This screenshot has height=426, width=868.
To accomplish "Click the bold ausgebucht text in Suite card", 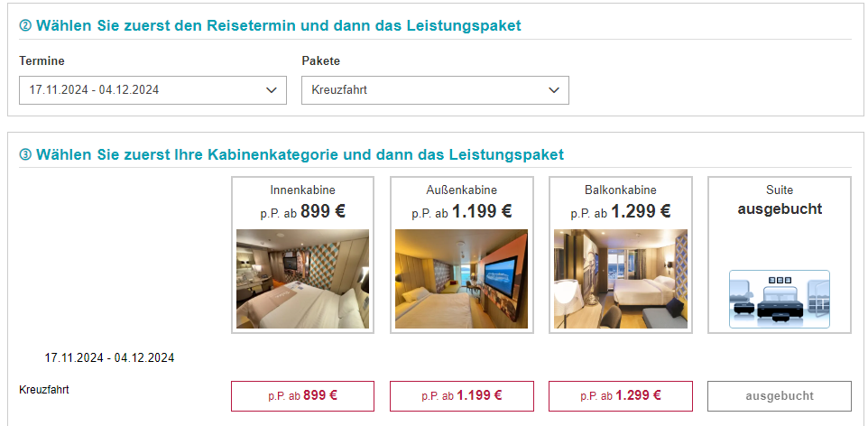I will point(780,208).
